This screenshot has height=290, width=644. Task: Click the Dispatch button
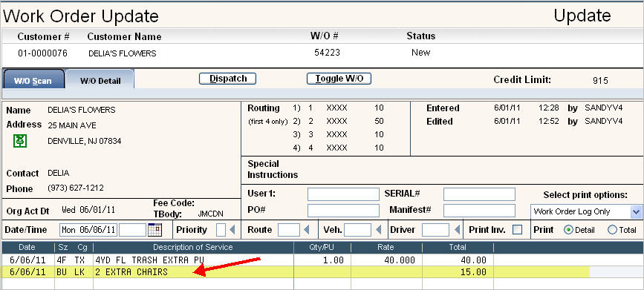coord(227,79)
